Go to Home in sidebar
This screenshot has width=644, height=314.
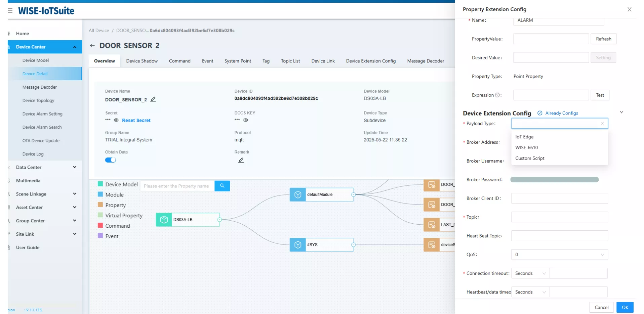pos(23,34)
